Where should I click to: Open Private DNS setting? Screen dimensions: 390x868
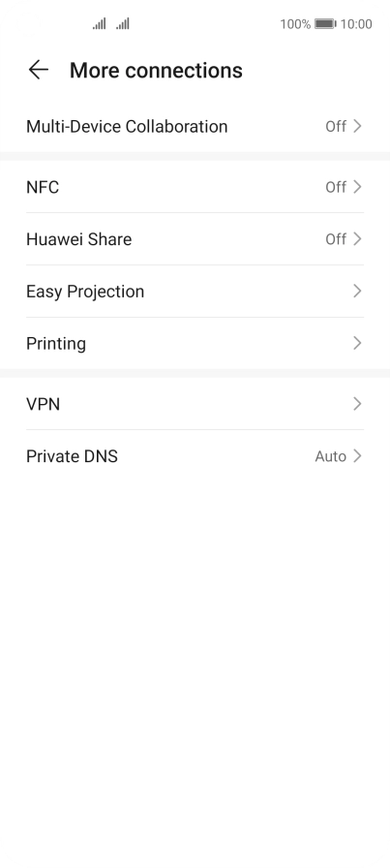[195, 456]
